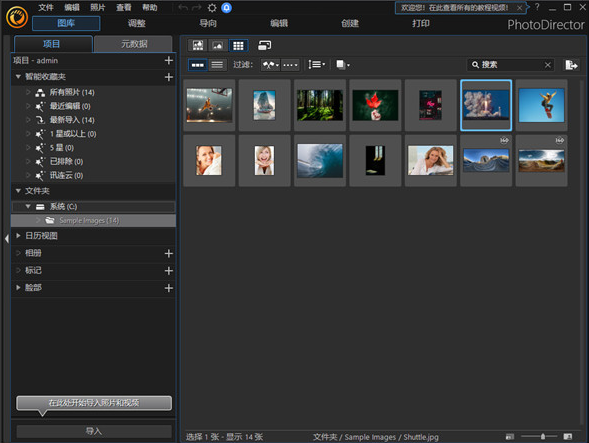This screenshot has height=443, width=589.
Task: Select viewer and browser combined mode
Action: tap(198, 45)
